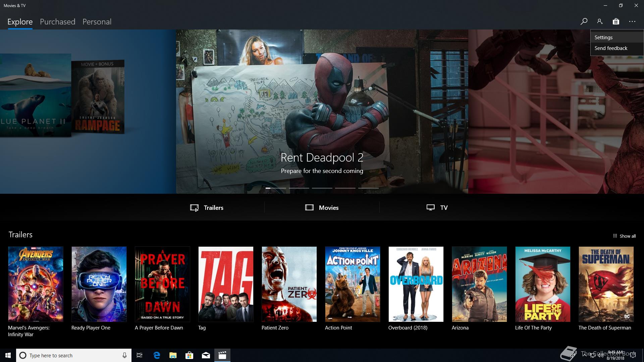The image size is (644, 362).
Task: Open the search magnifier icon
Action: [x=584, y=21]
